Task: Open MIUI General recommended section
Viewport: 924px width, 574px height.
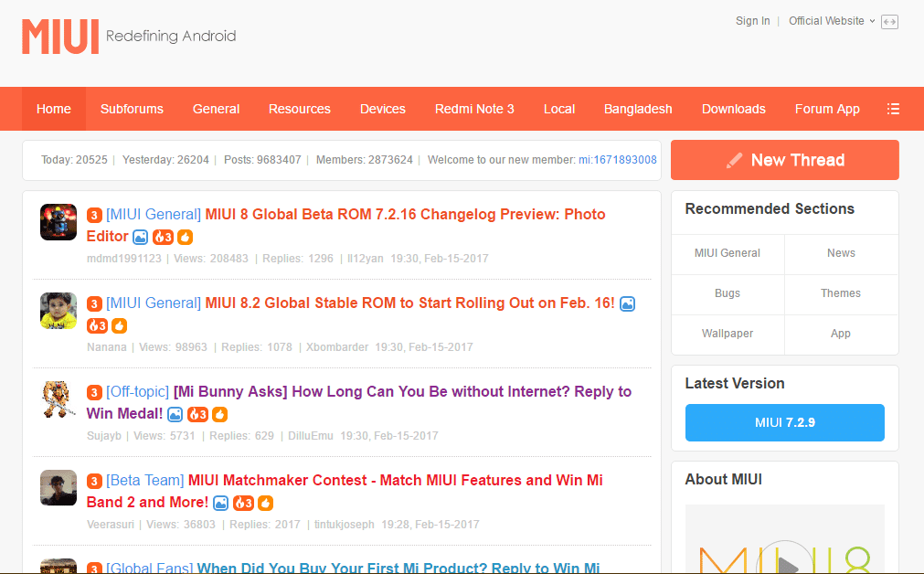Action: tap(728, 253)
